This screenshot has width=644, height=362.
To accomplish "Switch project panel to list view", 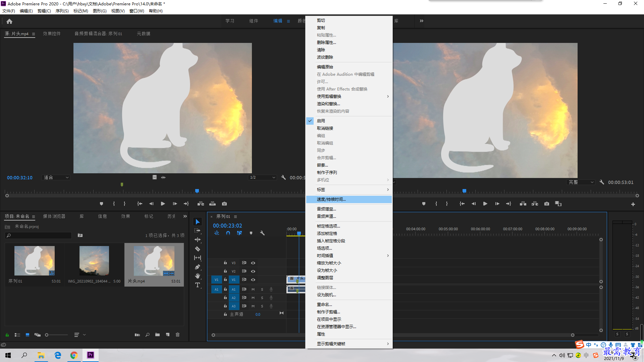I will click(x=17, y=335).
